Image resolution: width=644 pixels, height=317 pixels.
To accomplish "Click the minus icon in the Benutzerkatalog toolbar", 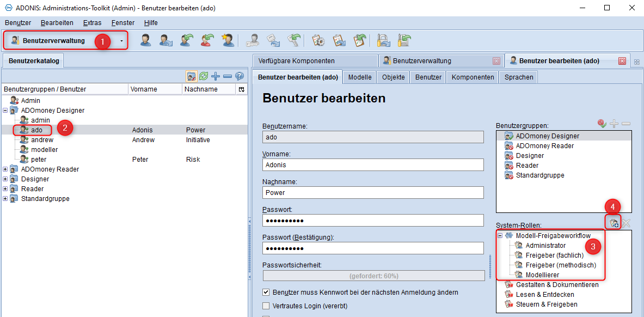I will pyautogui.click(x=228, y=76).
